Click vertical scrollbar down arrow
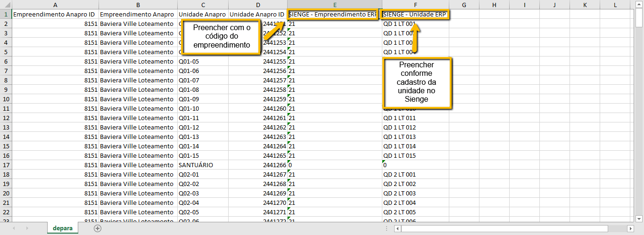Image resolution: width=644 pixels, height=235 pixels. pos(639,218)
